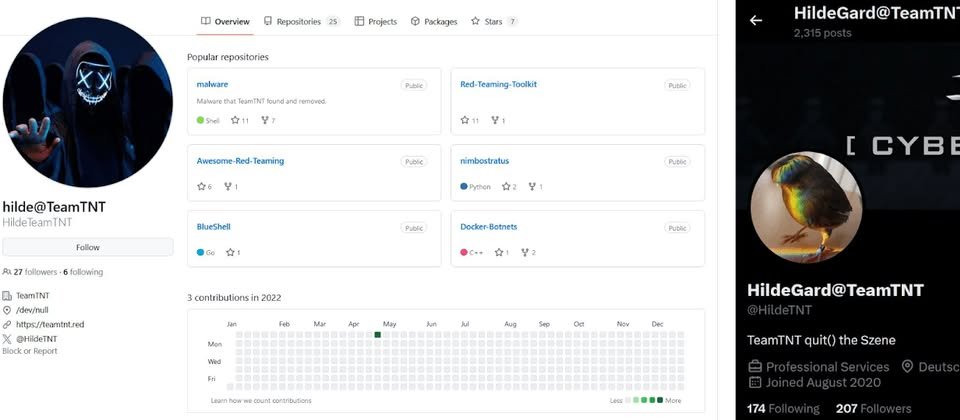Image resolution: width=960 pixels, height=420 pixels.
Task: Open Learn how we count contributions
Action: (x=261, y=400)
